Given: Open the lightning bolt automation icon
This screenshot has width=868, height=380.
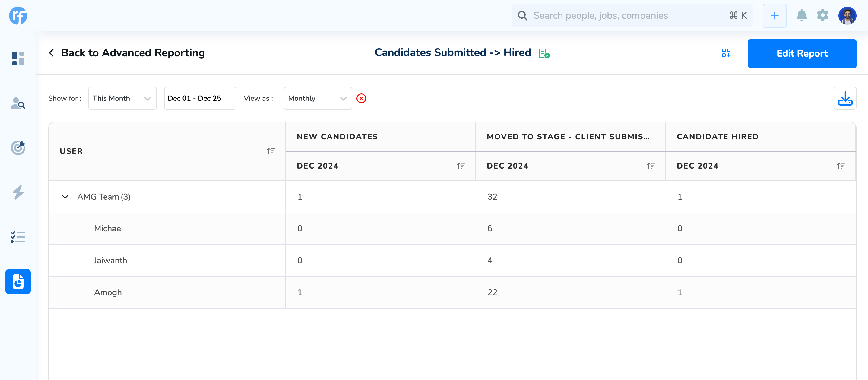Looking at the screenshot, I should pos(18,192).
